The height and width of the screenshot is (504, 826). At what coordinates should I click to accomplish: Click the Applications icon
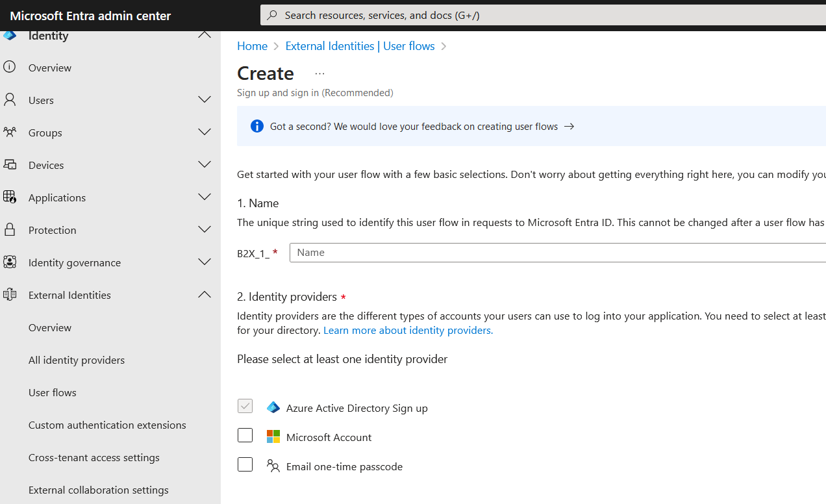10,197
